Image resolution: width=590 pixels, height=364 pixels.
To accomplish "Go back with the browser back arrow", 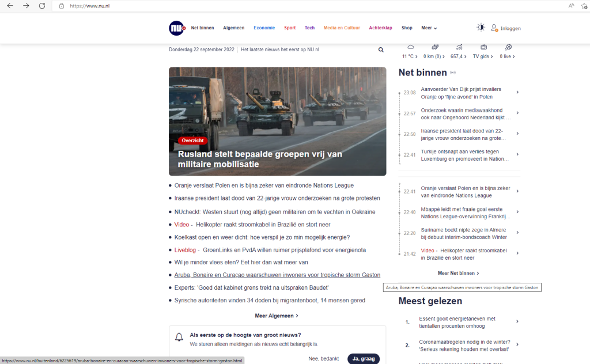I will tap(10, 6).
